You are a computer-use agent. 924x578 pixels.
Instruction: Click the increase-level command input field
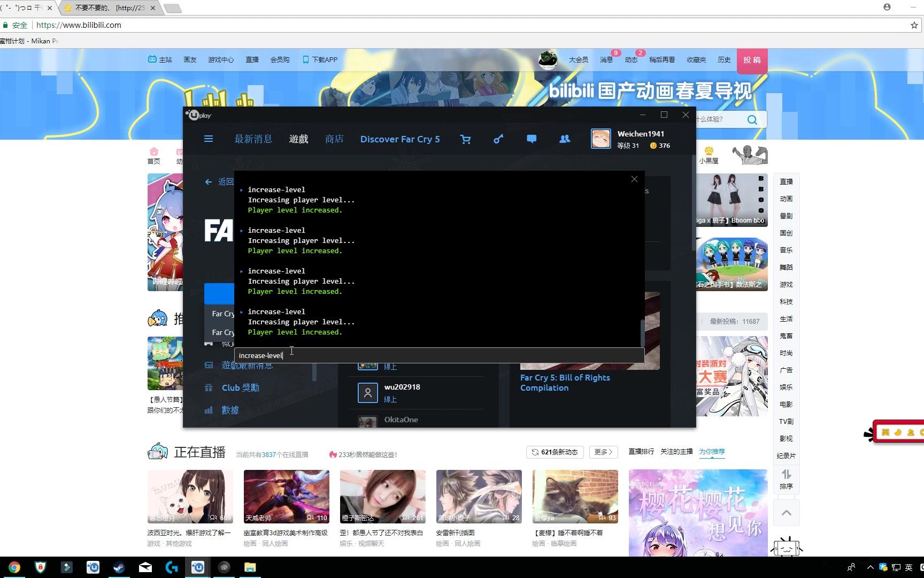[x=439, y=355]
